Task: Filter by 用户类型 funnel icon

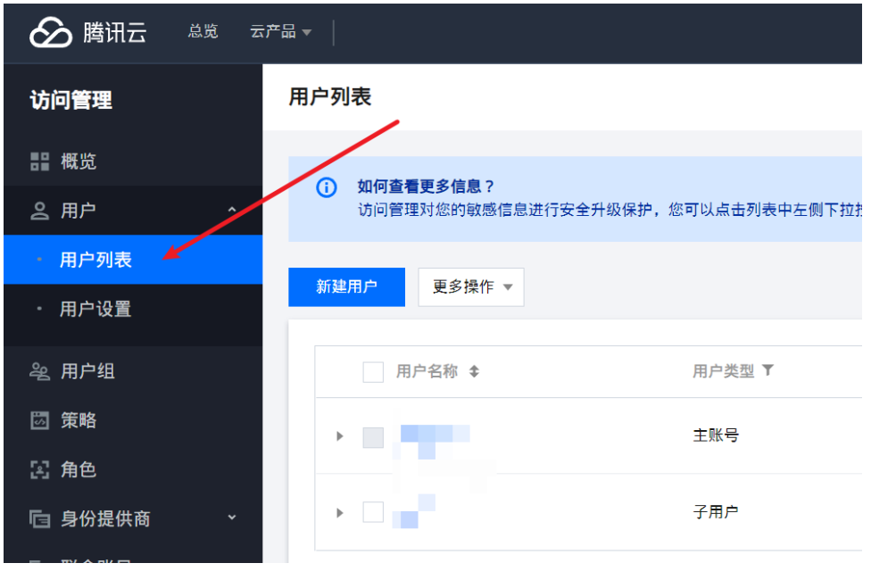Action: tap(767, 370)
